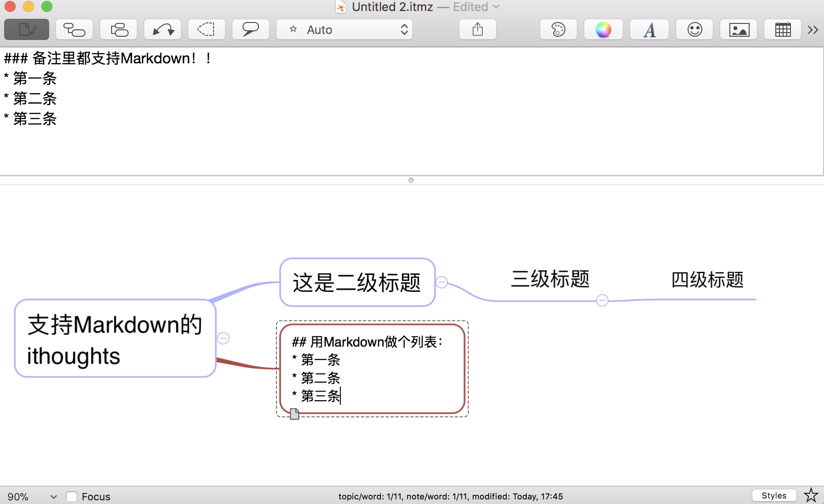Click the Share export button

478,30
